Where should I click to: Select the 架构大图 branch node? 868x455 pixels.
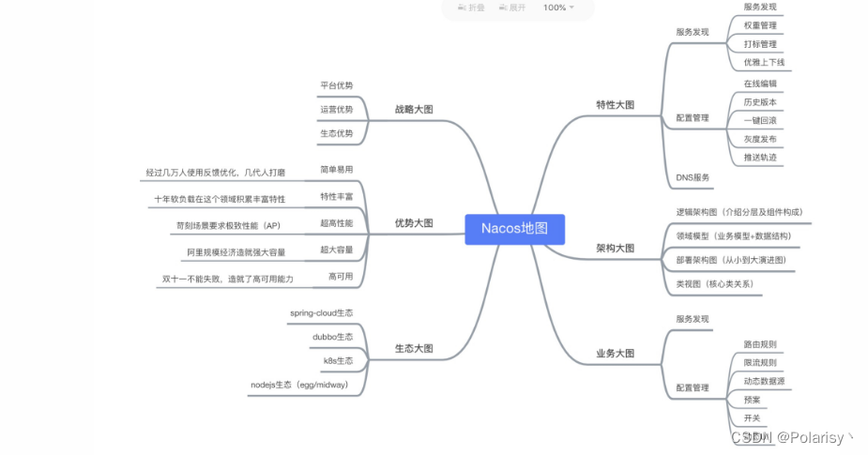615,248
